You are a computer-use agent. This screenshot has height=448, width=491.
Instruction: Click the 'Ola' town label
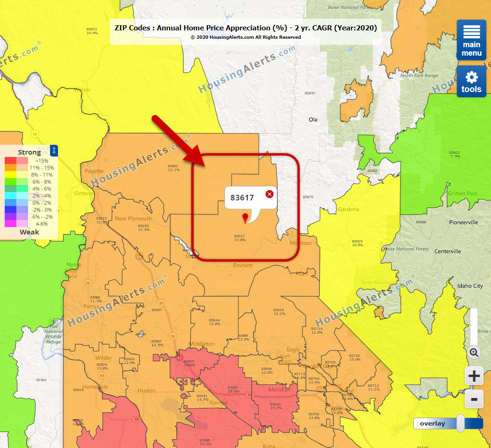click(313, 120)
